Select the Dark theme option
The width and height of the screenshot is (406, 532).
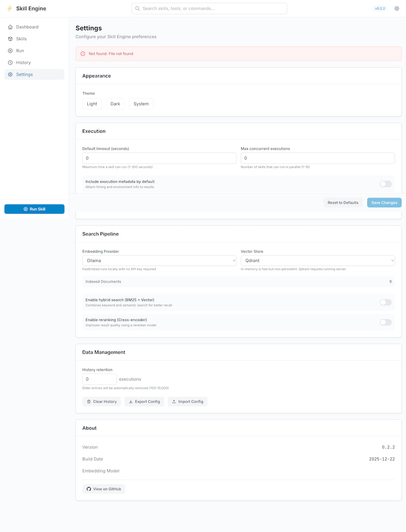point(115,104)
